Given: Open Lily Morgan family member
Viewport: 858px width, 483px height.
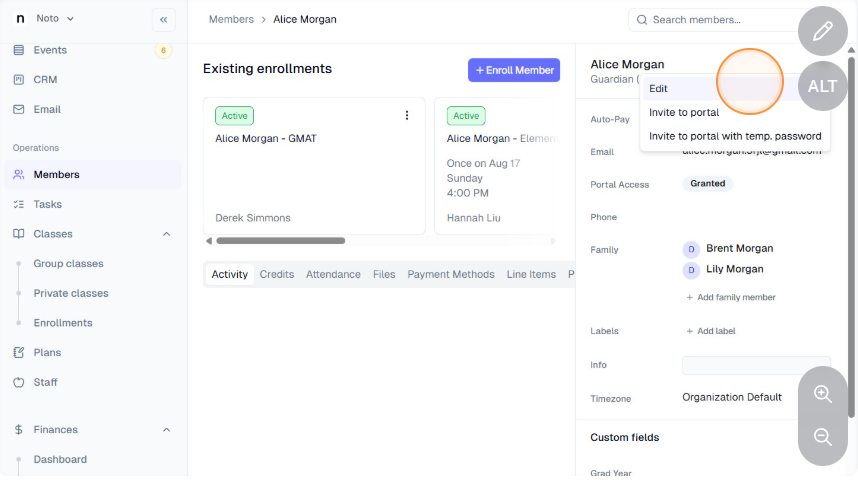Looking at the screenshot, I should coord(735,269).
